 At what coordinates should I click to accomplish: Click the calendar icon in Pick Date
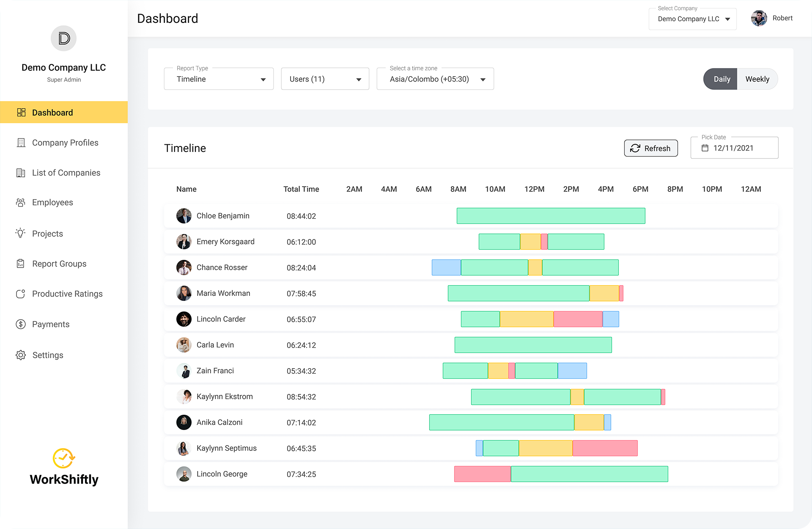pyautogui.click(x=705, y=148)
